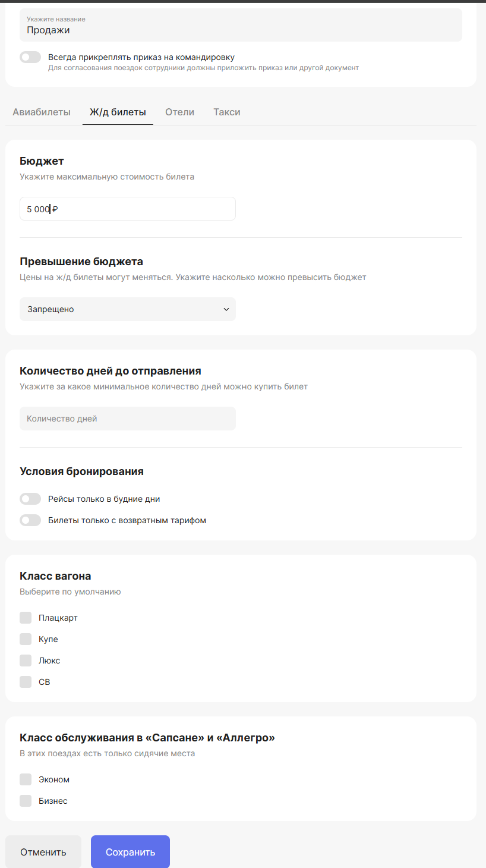The height and width of the screenshot is (868, 486).
Task: Click the chevron arrow in Запрещено dropdown
Action: (x=226, y=309)
